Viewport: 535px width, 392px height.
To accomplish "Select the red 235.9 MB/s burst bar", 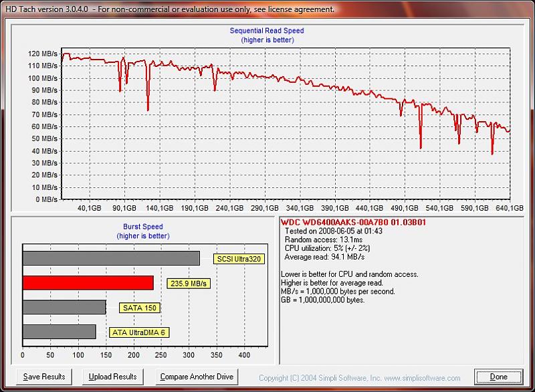I will (x=88, y=283).
